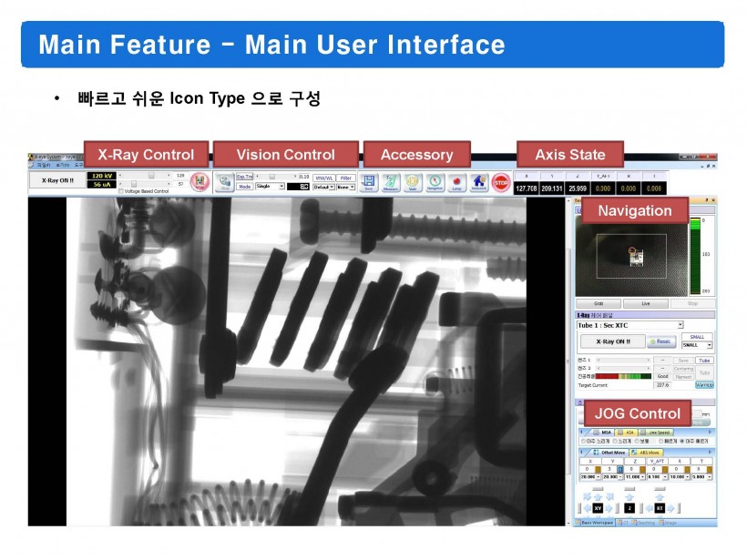The image size is (747, 560).
Task: Open the None dropdown under Filter
Action: 346,188
